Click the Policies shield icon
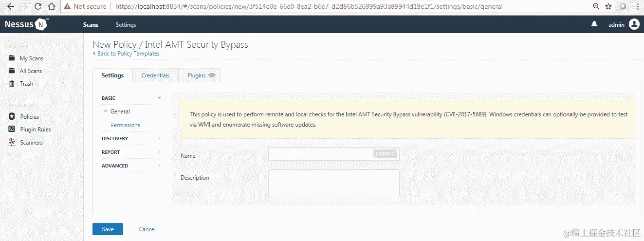 [x=12, y=116]
